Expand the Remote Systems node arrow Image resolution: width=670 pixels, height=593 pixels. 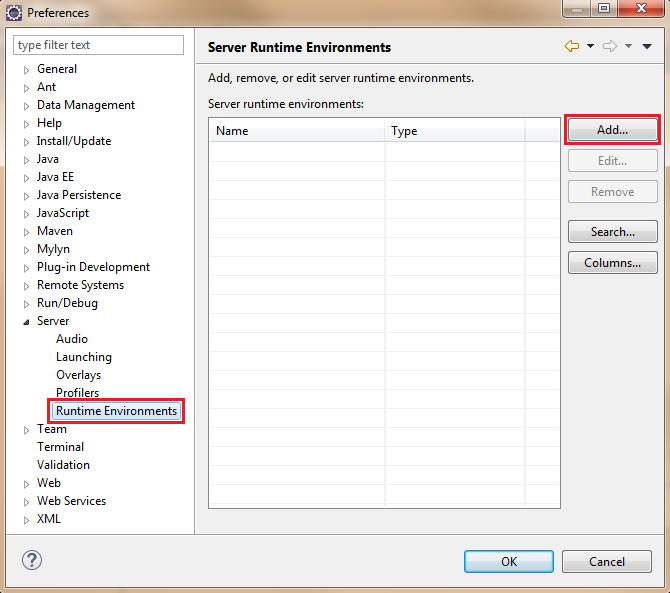pyautogui.click(x=26, y=286)
